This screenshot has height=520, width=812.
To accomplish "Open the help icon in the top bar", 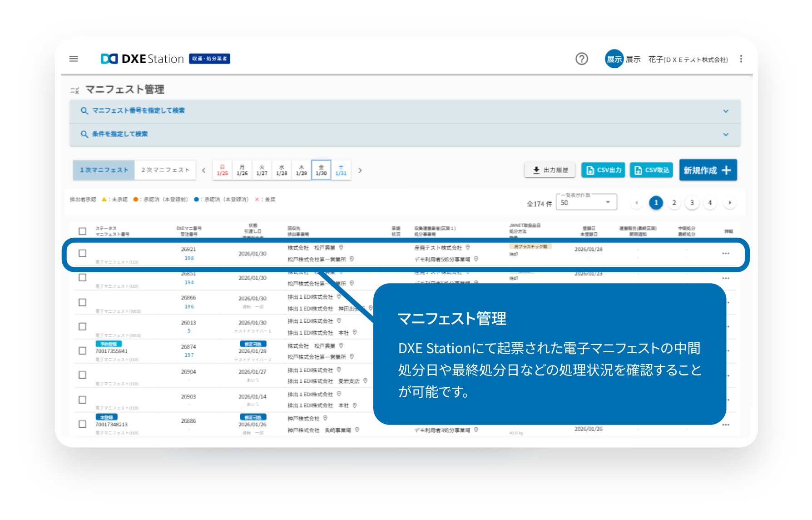I will pyautogui.click(x=582, y=59).
